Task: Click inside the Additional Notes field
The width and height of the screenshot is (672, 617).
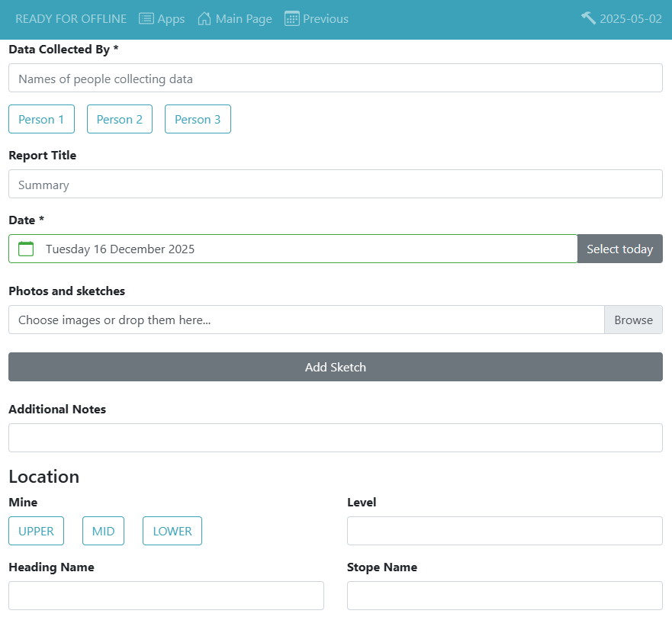Action: [336, 438]
